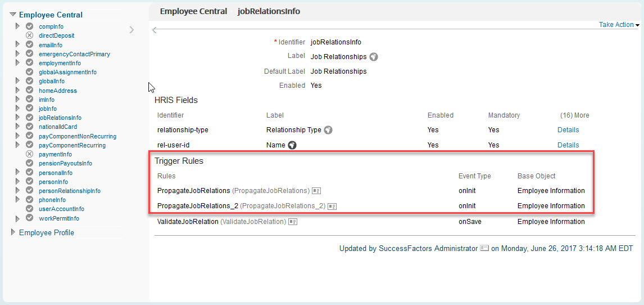Click the check icon beside employmentInfo
This screenshot has height=305, width=644.
tap(30, 63)
